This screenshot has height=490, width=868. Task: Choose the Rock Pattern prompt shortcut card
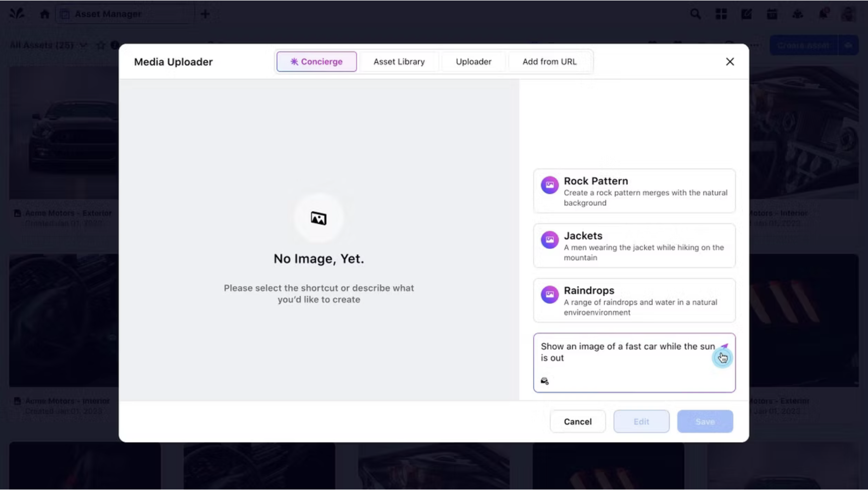tap(634, 191)
